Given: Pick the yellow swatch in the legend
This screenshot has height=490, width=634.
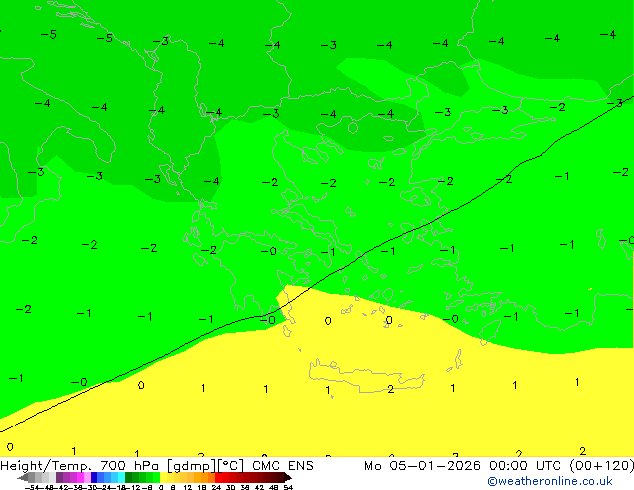Looking at the screenshot, I should point(163,477).
